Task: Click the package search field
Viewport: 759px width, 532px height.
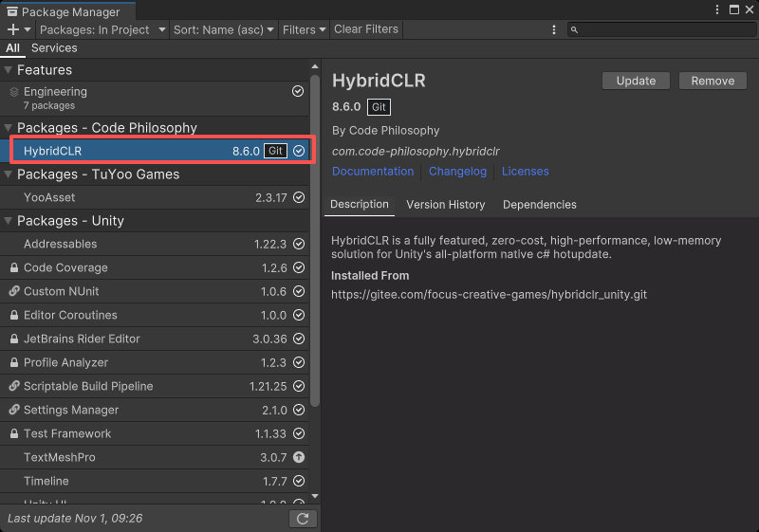Action: [661, 29]
